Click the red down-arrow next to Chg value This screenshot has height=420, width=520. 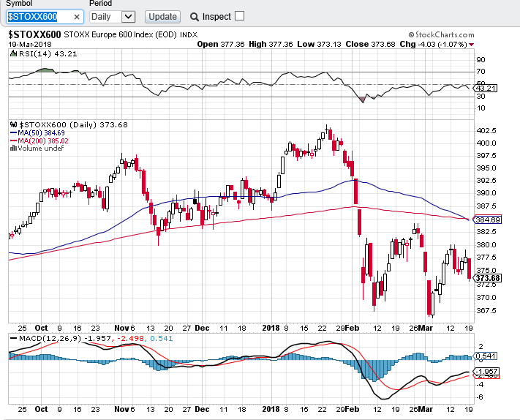point(471,45)
